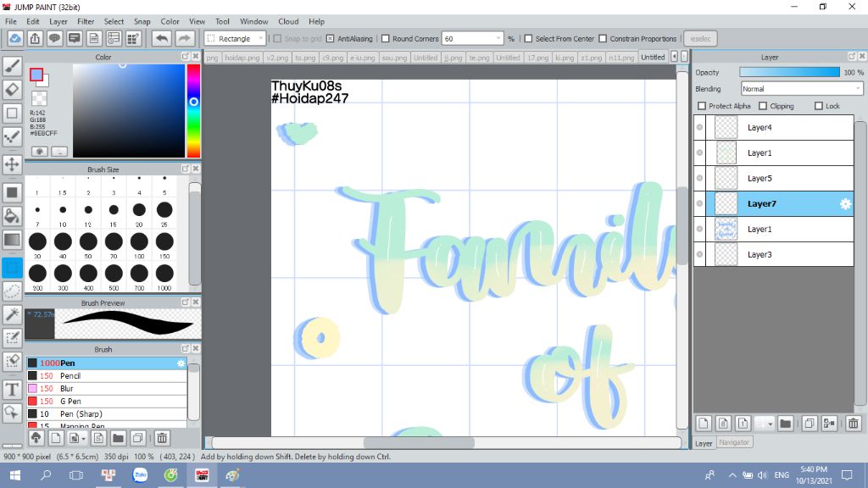Click the rainbow hue slider bar
The height and width of the screenshot is (488, 868).
pyautogui.click(x=193, y=111)
